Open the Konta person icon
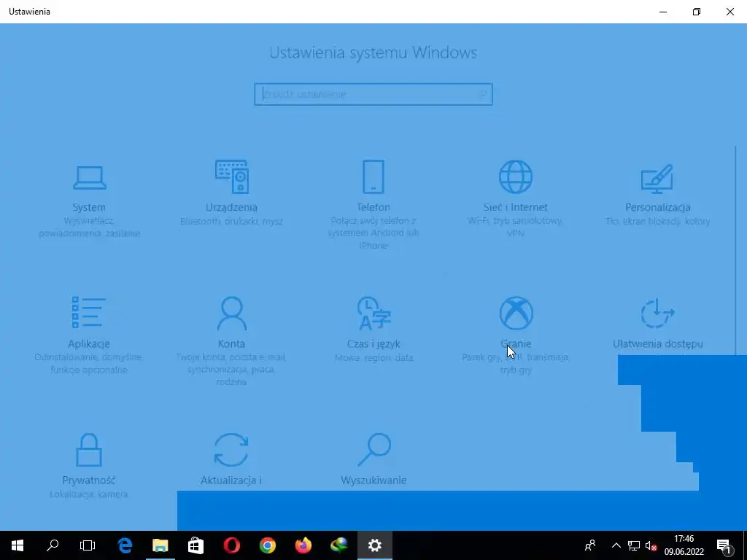 [231, 314]
